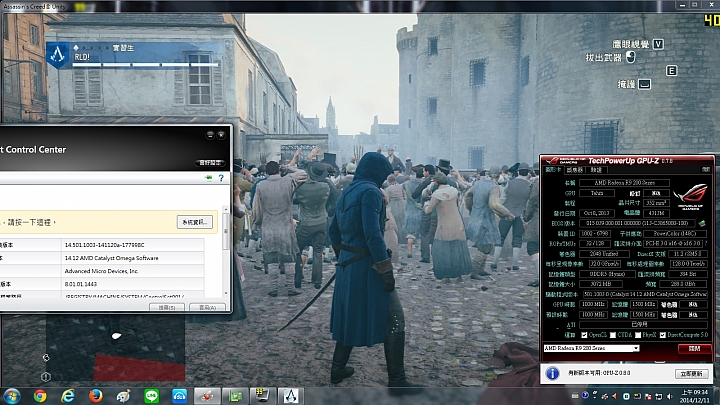The width and height of the screenshot is (720, 405).
Task: Click the in-game minimap
Action: [116, 349]
